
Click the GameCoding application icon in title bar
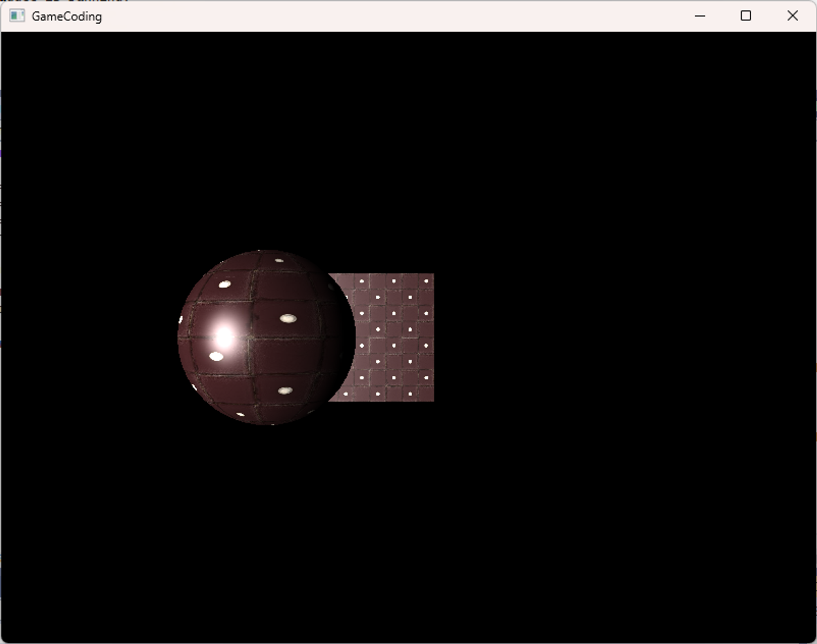tap(17, 16)
